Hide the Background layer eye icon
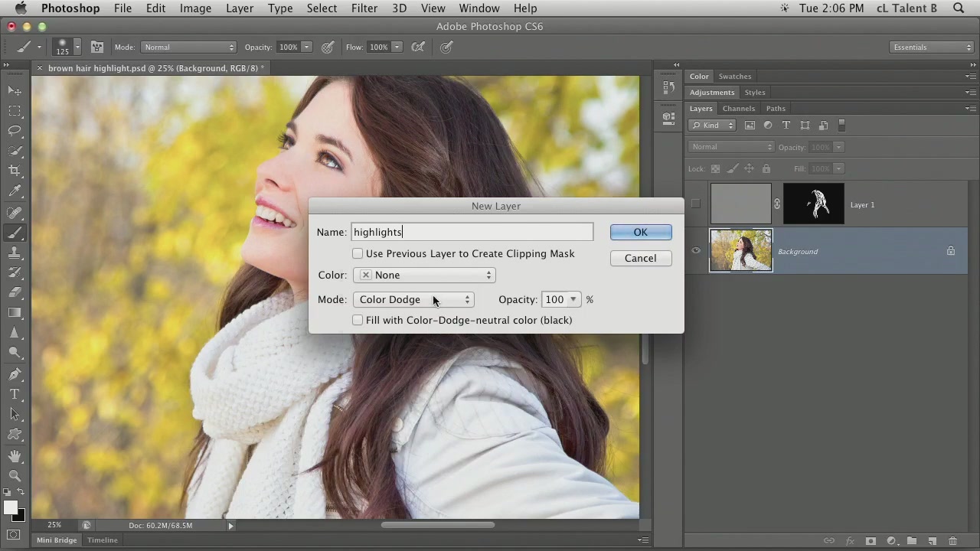980x551 pixels. (x=695, y=251)
